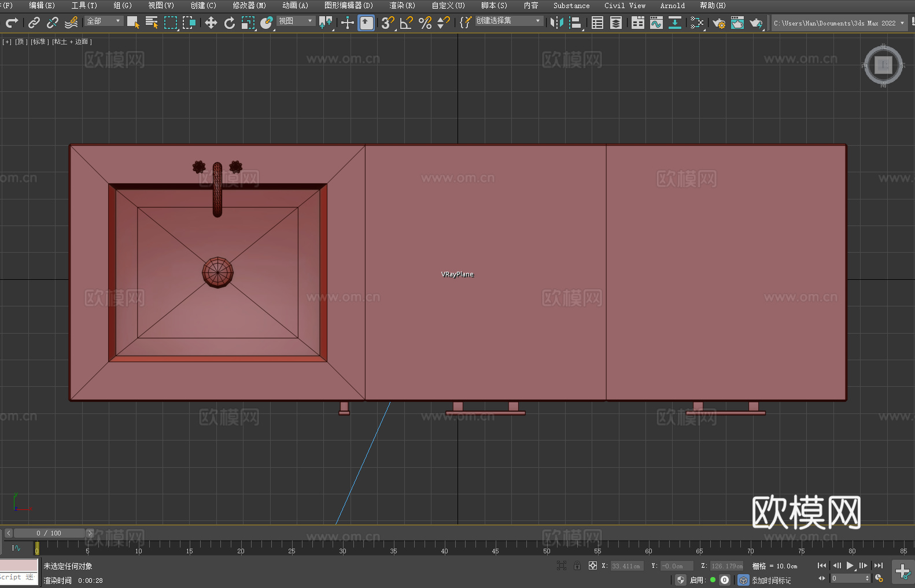915x588 pixels.
Task: Click Edit Named Selection Sets icon
Action: click(x=465, y=23)
